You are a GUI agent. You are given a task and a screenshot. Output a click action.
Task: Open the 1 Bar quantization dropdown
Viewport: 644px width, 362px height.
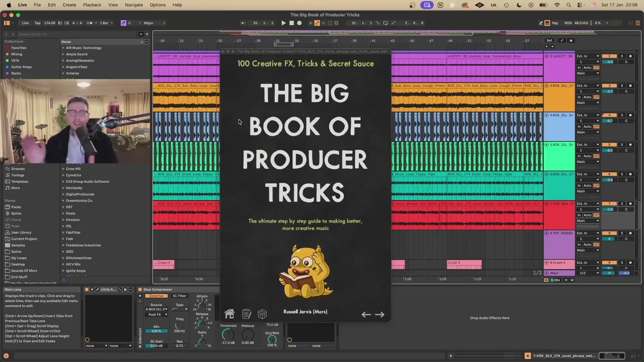coord(106,23)
